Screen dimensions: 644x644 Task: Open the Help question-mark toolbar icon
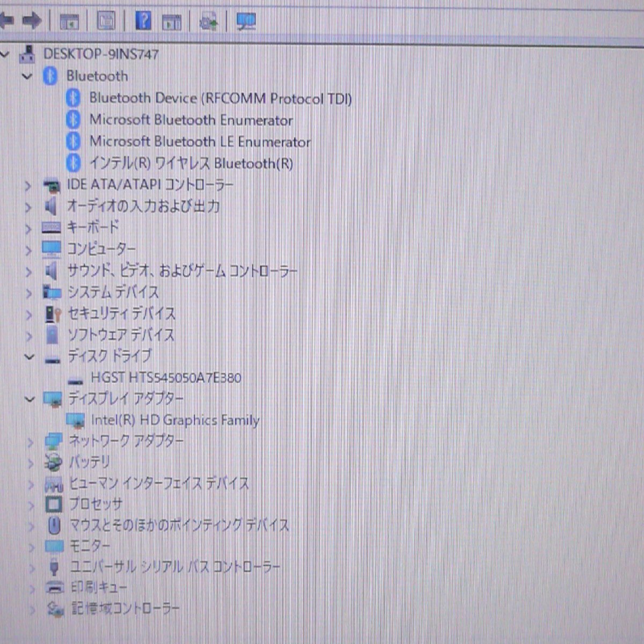pos(143,21)
